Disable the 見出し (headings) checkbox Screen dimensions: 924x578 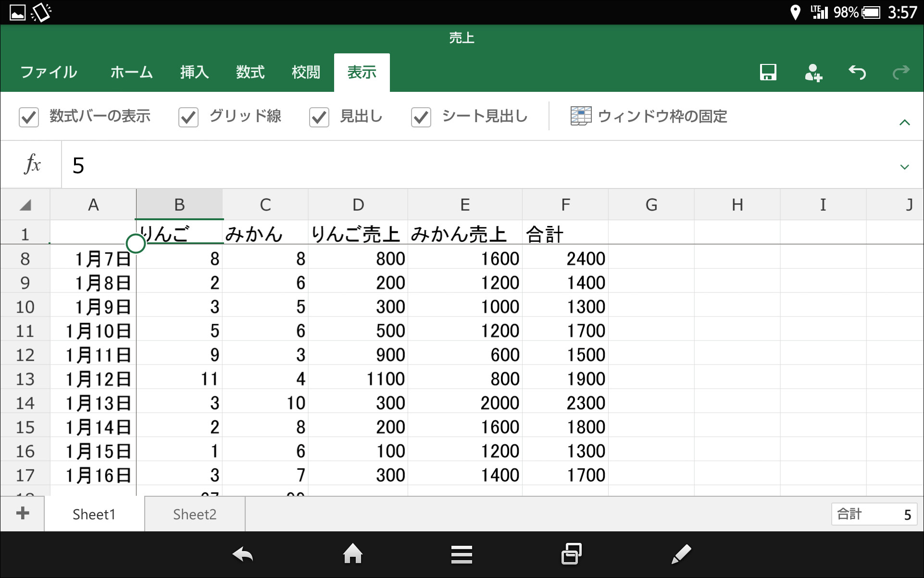tap(319, 117)
